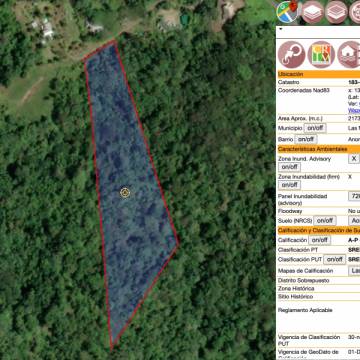Toggle Clasificación PUT on/off
Screen dimensions: 360x360
(334, 259)
